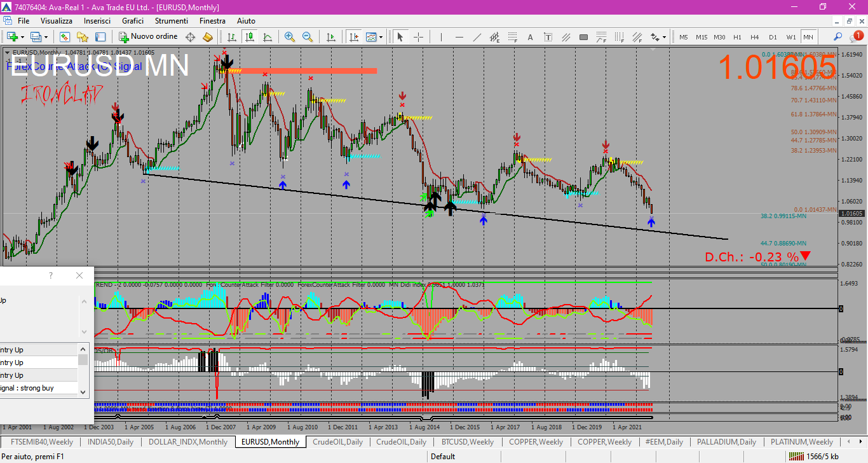The width and height of the screenshot is (868, 463).
Task: Select the trendline drawing tool
Action: point(477,37)
